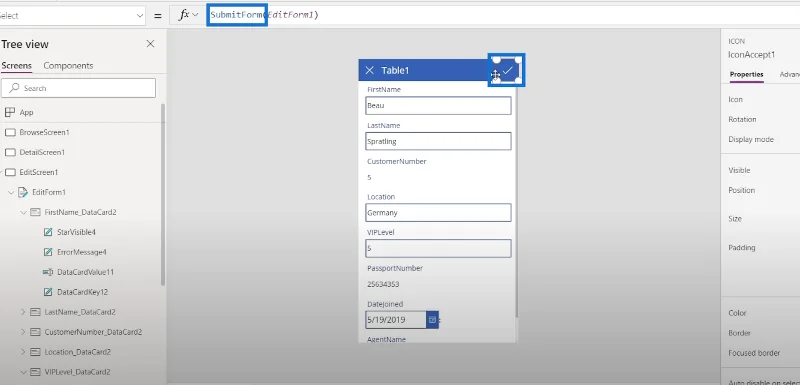Click the Padding property label
Viewport: 800px width, 385px height.
742,248
